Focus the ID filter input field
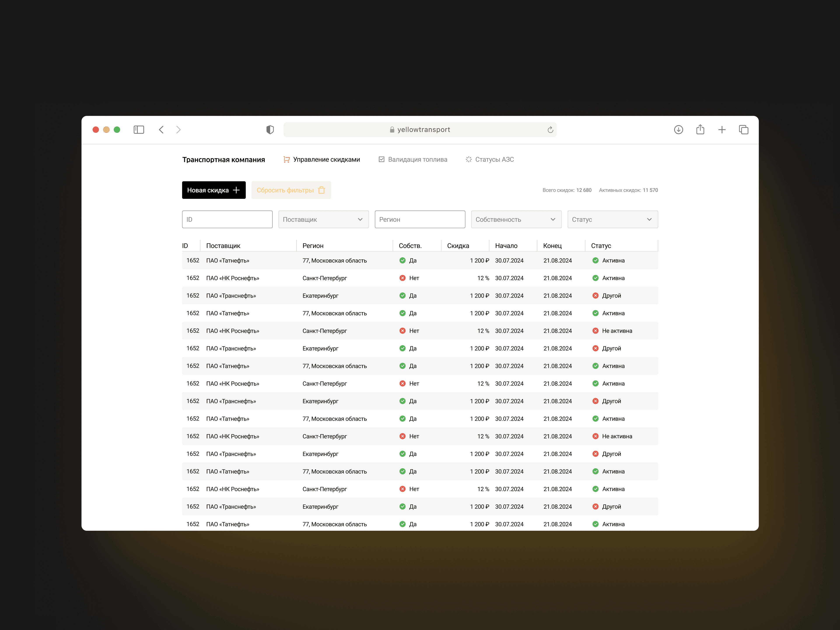840x630 pixels. 227,219
